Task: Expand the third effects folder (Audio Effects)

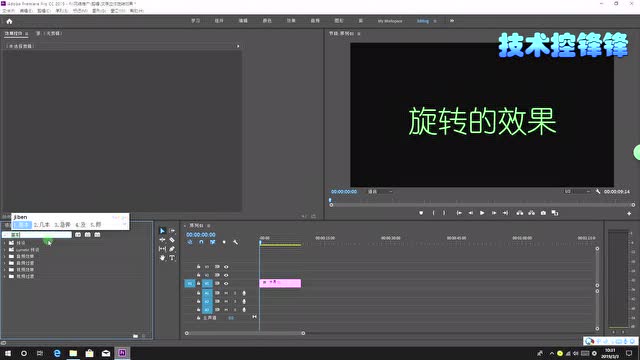Action: click(x=5, y=256)
